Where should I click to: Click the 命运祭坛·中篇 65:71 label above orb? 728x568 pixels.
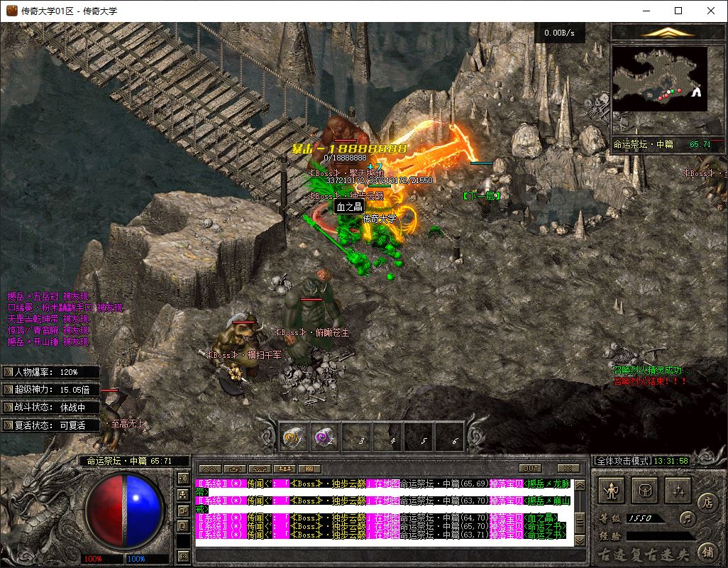coord(130,461)
